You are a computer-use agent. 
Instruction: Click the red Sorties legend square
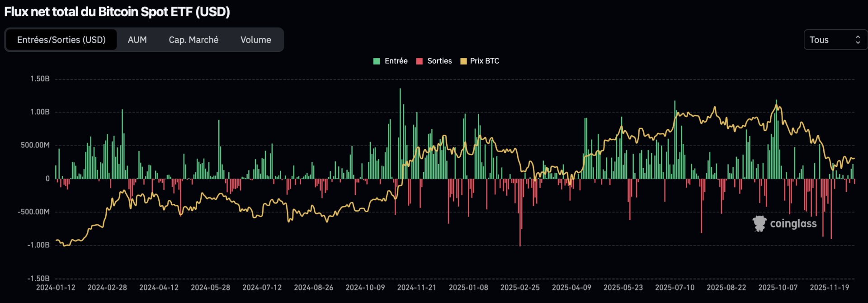pyautogui.click(x=419, y=61)
